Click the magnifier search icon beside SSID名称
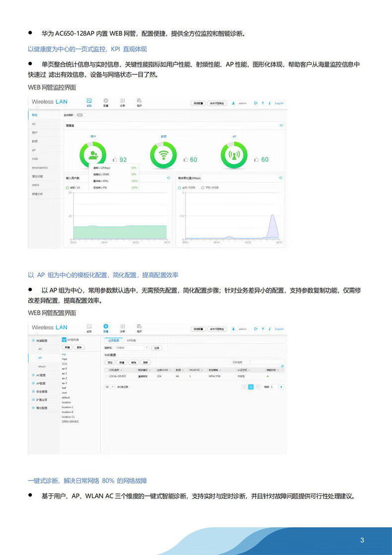The image size is (392, 555). click(282, 366)
